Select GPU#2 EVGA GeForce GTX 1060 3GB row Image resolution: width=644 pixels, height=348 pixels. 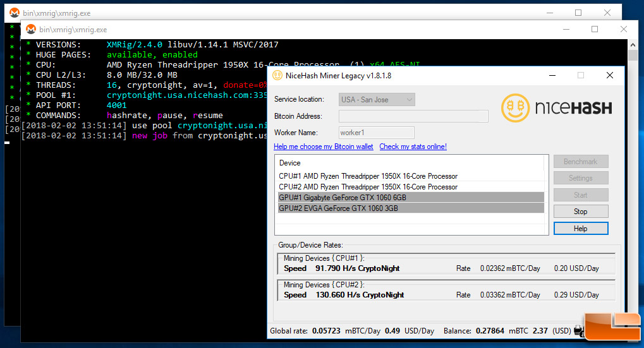(411, 208)
